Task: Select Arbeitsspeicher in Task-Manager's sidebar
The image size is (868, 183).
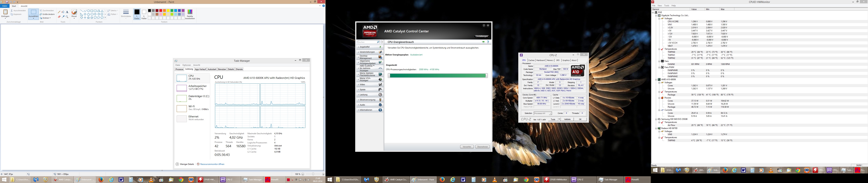Action: (193, 88)
